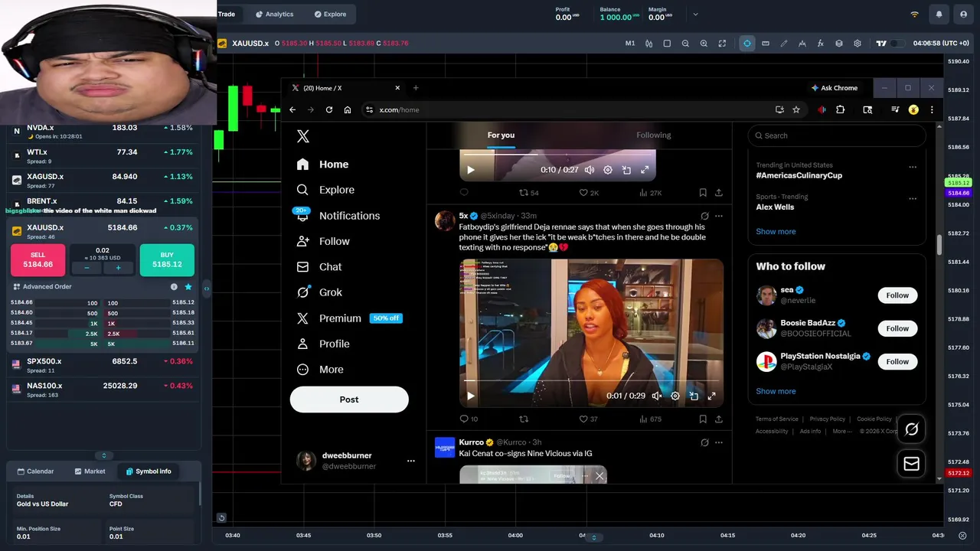The width and height of the screenshot is (980, 551).
Task: Like the 5x post with 37 likes
Action: [x=583, y=419]
